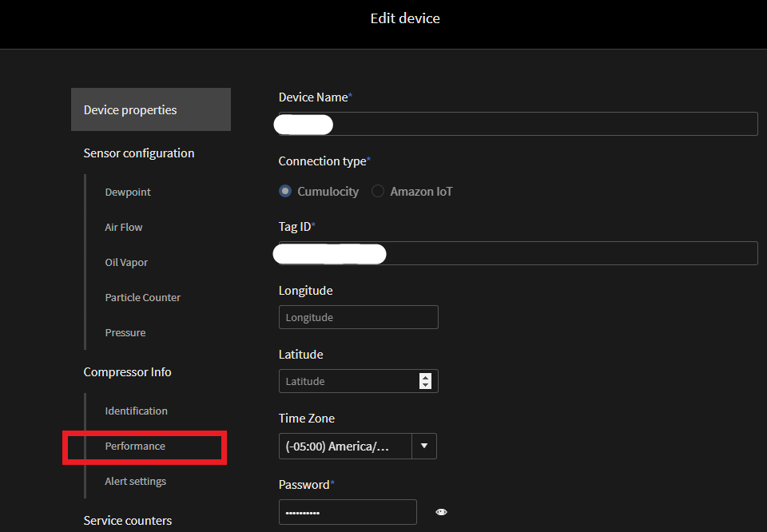Open the Oil Vapor sensor settings

126,263
